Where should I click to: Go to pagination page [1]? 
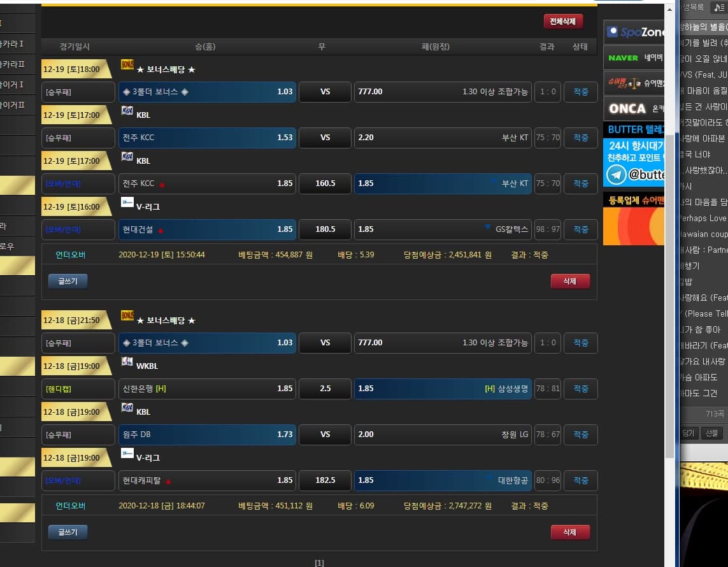pos(319,563)
